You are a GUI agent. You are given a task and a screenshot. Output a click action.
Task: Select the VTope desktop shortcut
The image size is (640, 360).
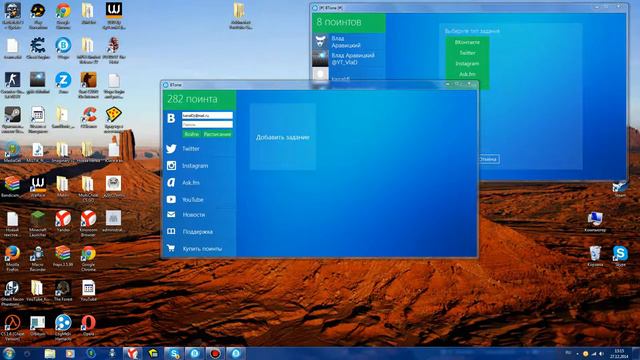63,49
